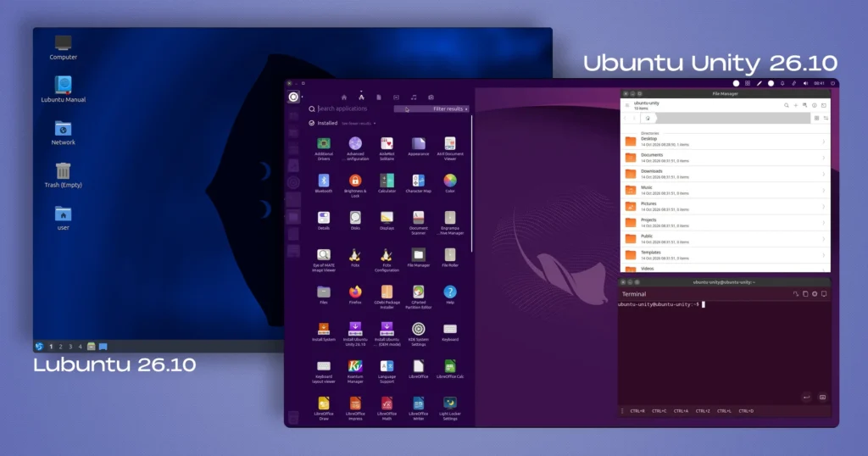Expand the Projects folder row chevron
The image size is (868, 456).
pyautogui.click(x=824, y=222)
